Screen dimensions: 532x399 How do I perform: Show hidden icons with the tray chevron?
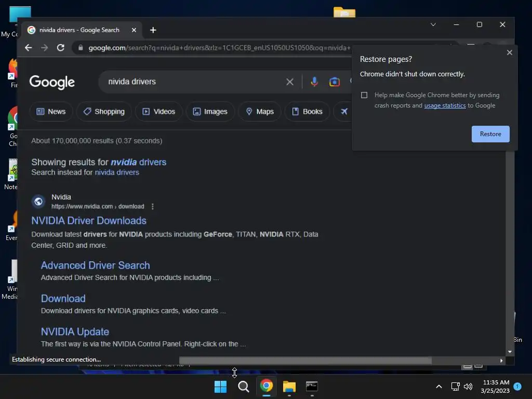438,387
